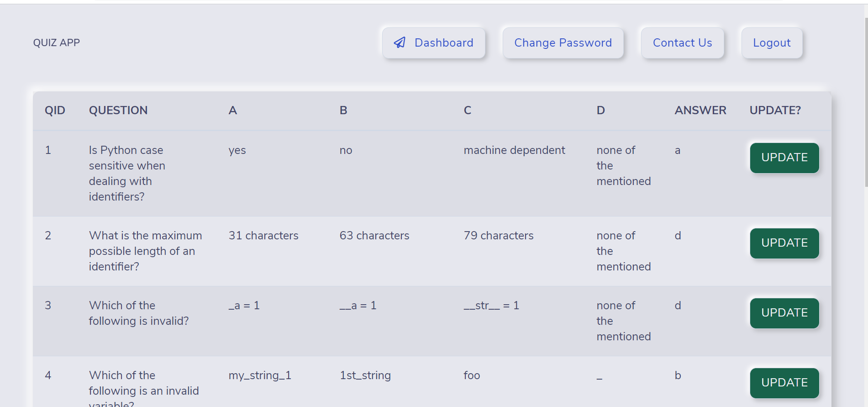Click the QID column header
868x407 pixels.
pos(55,111)
